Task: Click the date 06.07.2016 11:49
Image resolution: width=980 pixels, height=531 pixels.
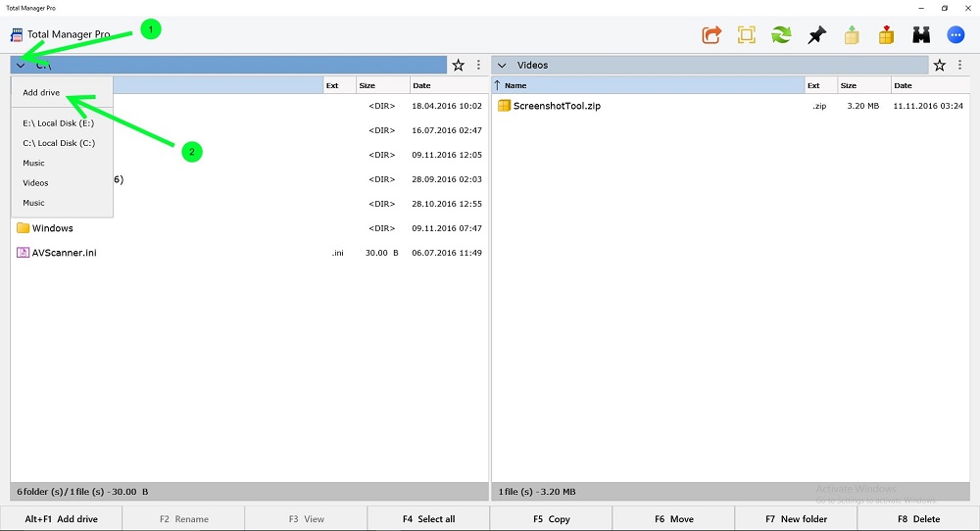Action: pos(447,253)
